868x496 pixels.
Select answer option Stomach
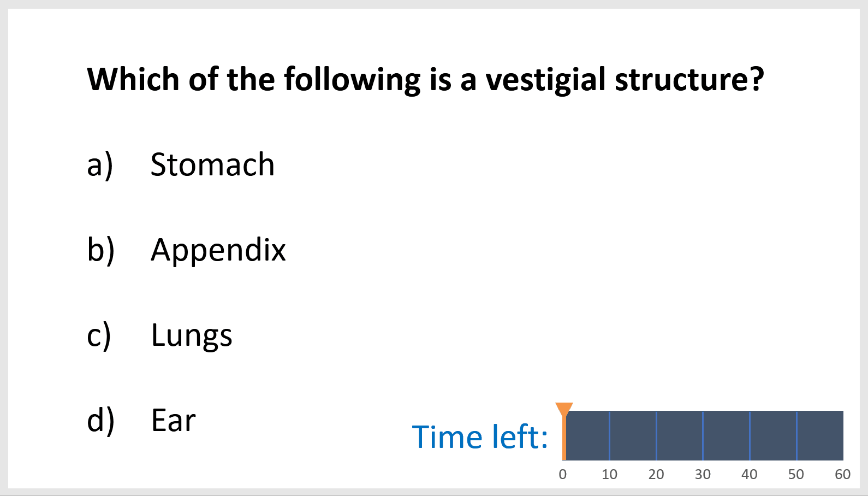[212, 164]
